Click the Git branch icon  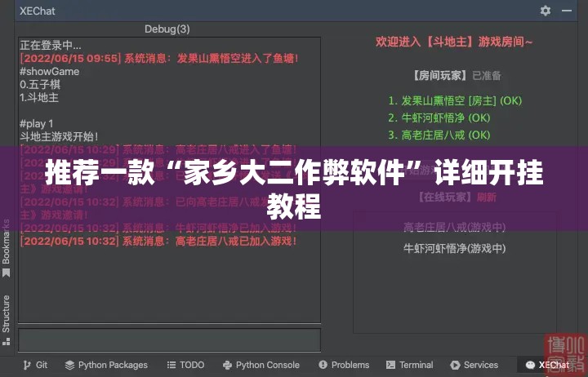coord(27,365)
